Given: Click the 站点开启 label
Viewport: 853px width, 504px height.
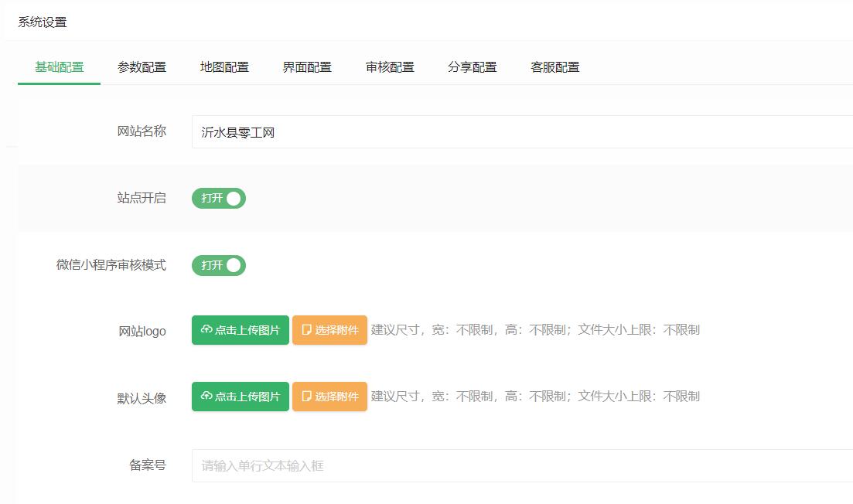Looking at the screenshot, I should (x=142, y=198).
